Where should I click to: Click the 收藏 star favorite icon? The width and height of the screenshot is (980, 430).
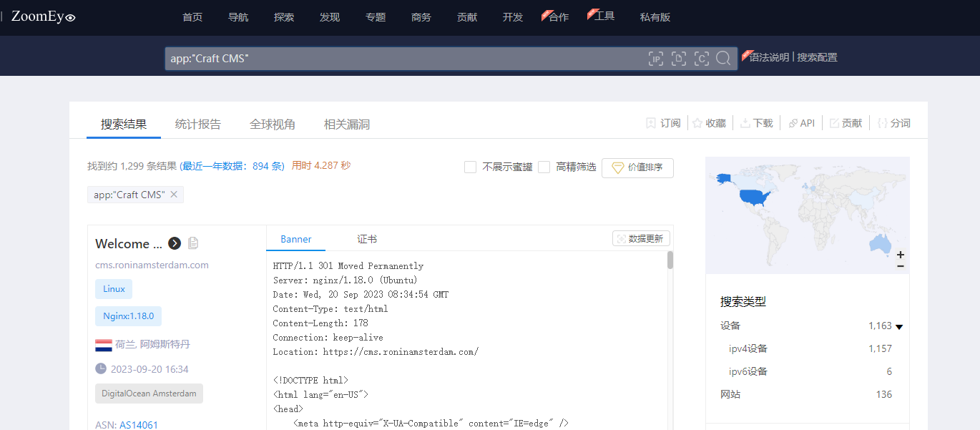tap(697, 123)
